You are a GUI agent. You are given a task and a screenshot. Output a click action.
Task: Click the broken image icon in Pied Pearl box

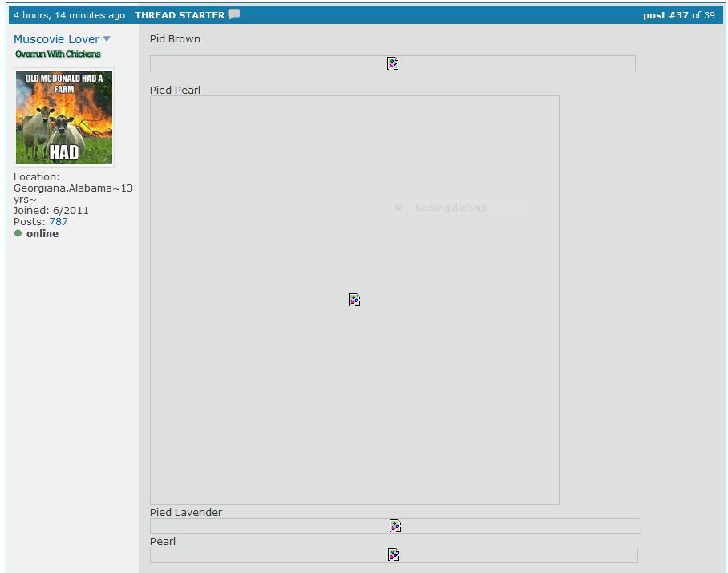point(354,300)
